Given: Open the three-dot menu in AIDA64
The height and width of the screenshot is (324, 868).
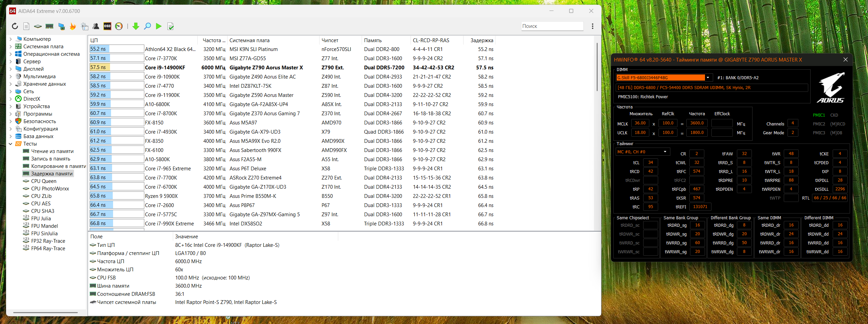Looking at the screenshot, I should pyautogui.click(x=593, y=26).
